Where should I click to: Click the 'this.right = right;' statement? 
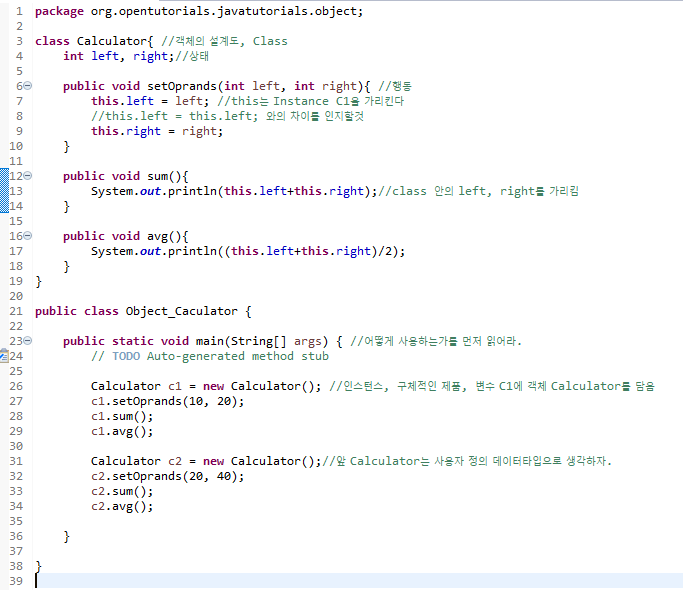pyautogui.click(x=157, y=131)
